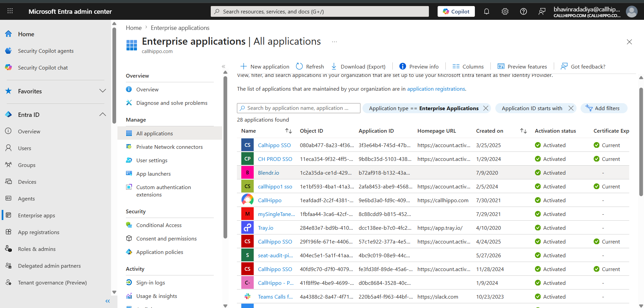The image size is (644, 308).
Task: Open the seat-audit-pi... application link
Action: [275, 255]
